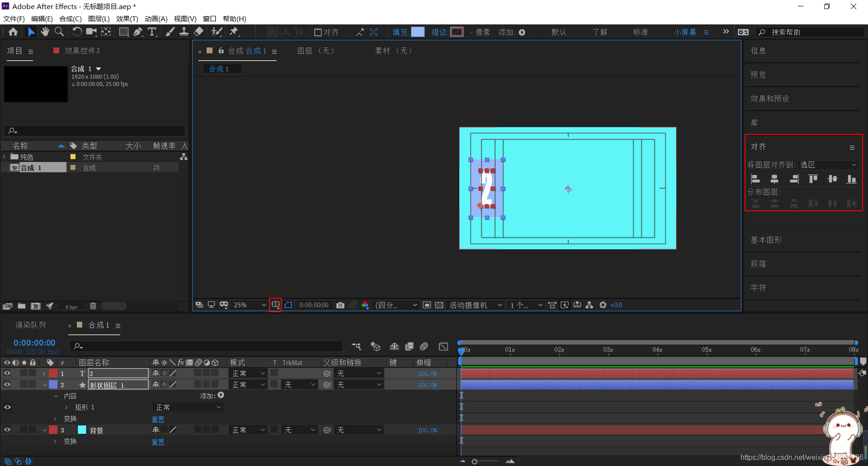Image resolution: width=868 pixels, height=466 pixels.
Task: Toggle lock switch on layer 1
Action: pos(33,373)
